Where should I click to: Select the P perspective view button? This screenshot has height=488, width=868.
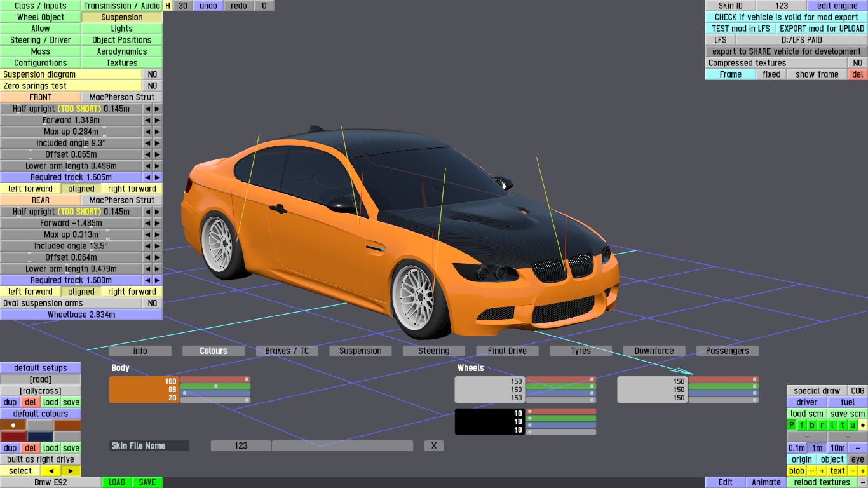[792, 425]
